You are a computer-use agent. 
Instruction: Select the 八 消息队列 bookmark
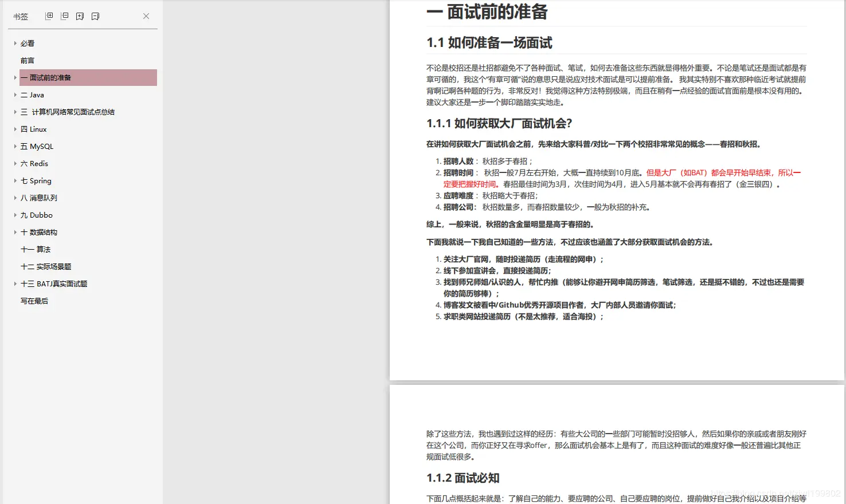tap(38, 198)
